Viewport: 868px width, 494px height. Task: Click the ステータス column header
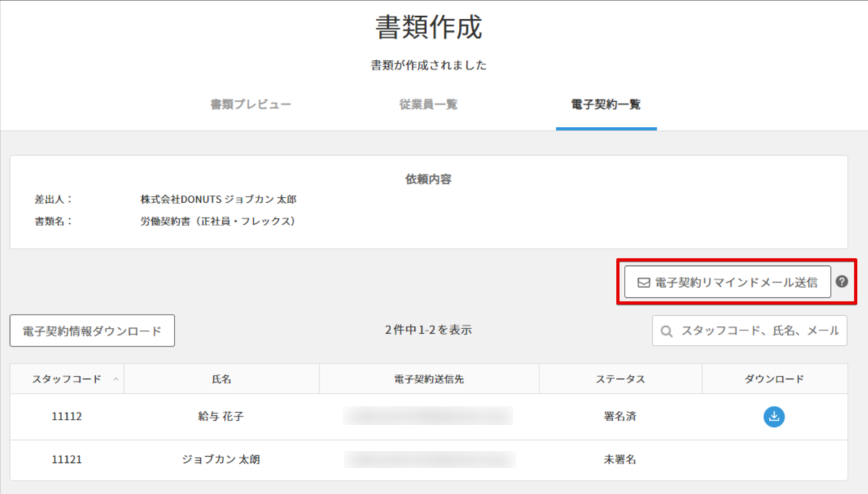tap(620, 379)
